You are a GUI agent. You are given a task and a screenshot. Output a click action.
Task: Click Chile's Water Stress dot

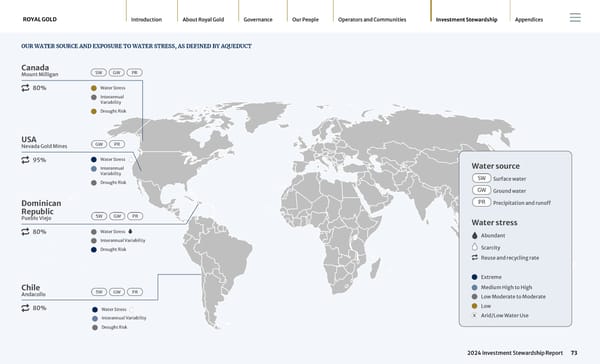(95, 310)
